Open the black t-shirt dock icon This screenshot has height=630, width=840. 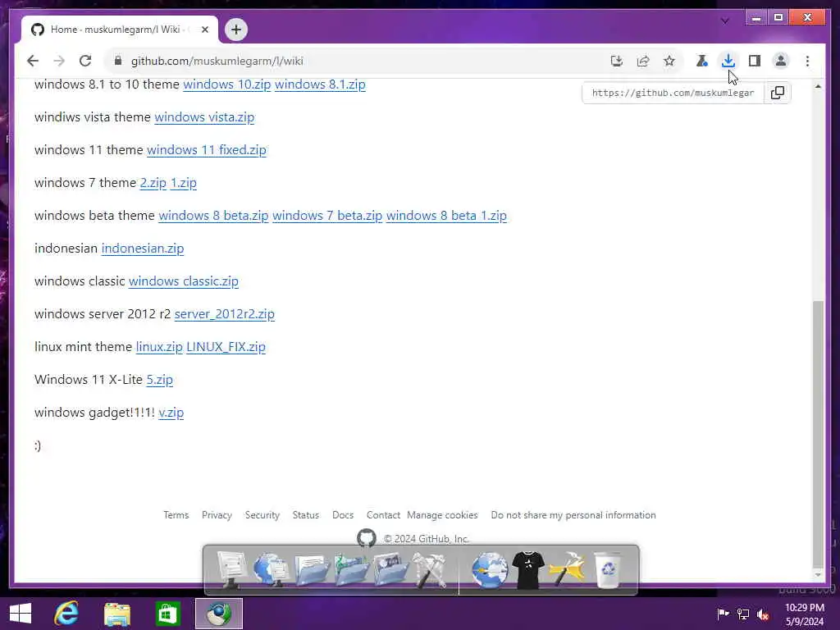528,570
